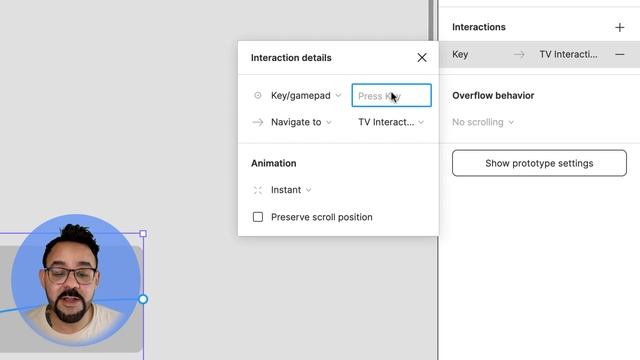Select the Key to TV Interacti... interaction row
Screen dimensions: 640x360
pos(539,54)
